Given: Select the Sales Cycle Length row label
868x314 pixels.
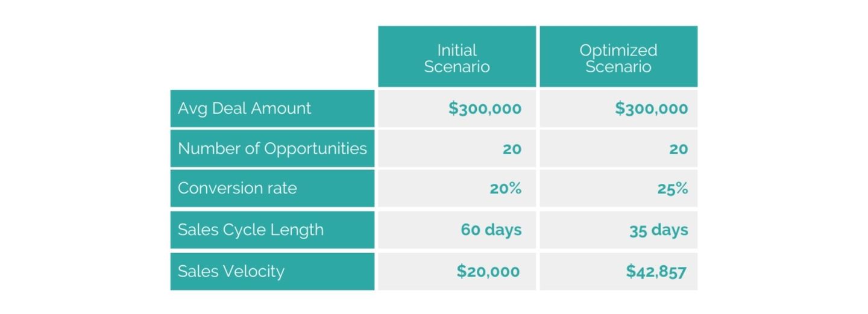Looking at the screenshot, I should pos(251,230).
